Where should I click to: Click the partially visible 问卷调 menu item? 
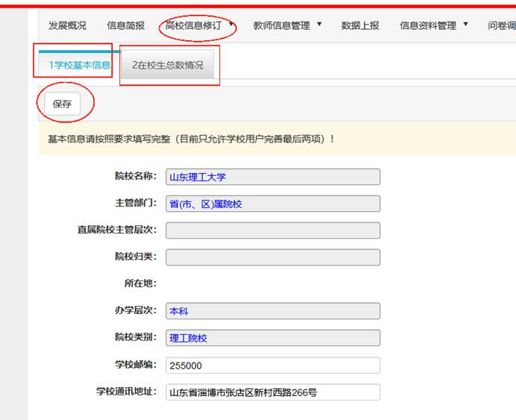coord(501,25)
